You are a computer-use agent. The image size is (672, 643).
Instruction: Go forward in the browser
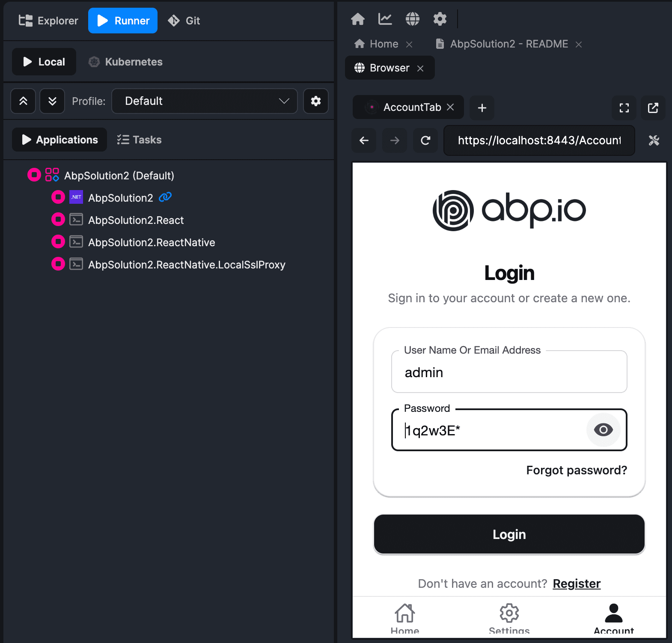(395, 140)
